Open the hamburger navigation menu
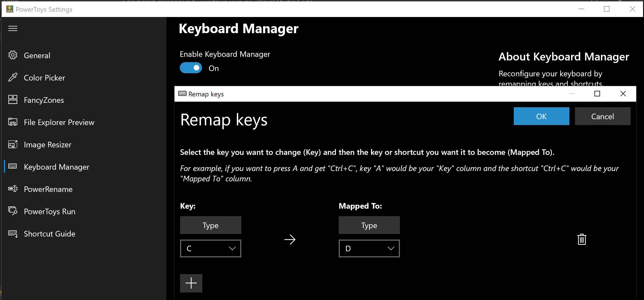 pos(13,28)
